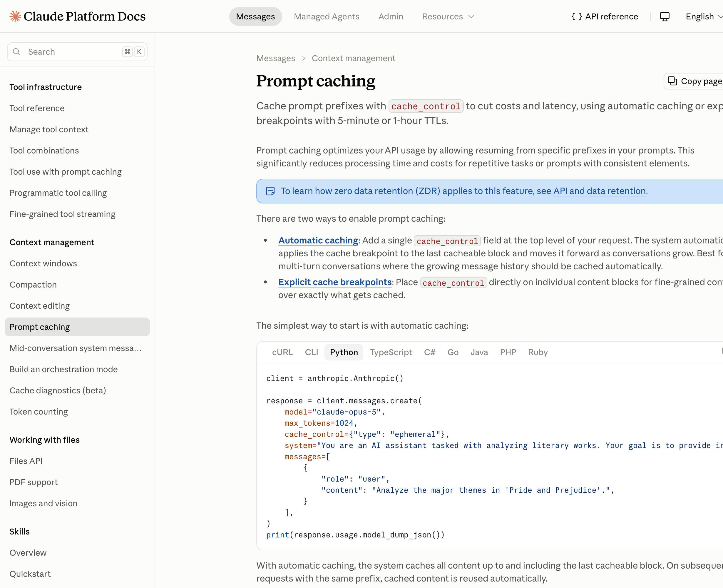Switch code sample to Ruby tab
The image size is (723, 588).
click(x=538, y=352)
